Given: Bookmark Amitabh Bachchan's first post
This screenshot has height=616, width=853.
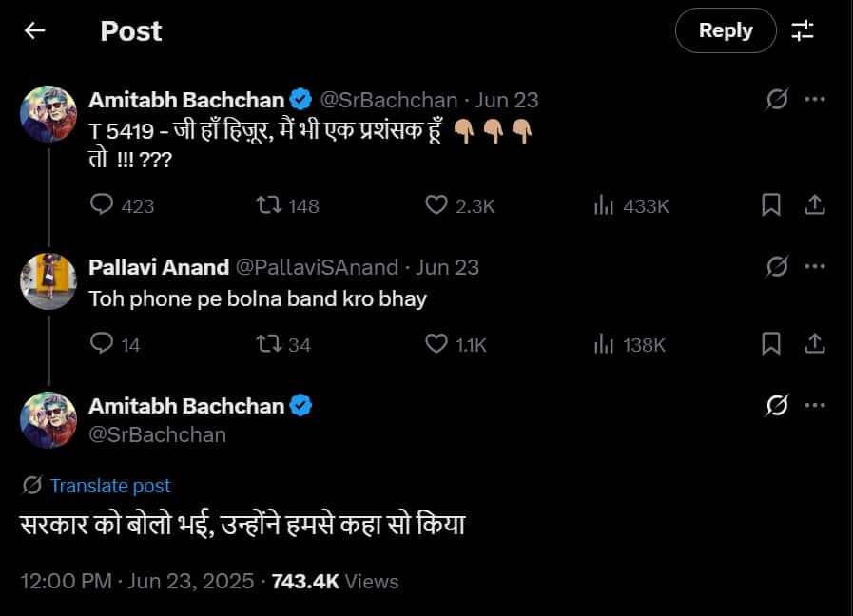Looking at the screenshot, I should 771,205.
